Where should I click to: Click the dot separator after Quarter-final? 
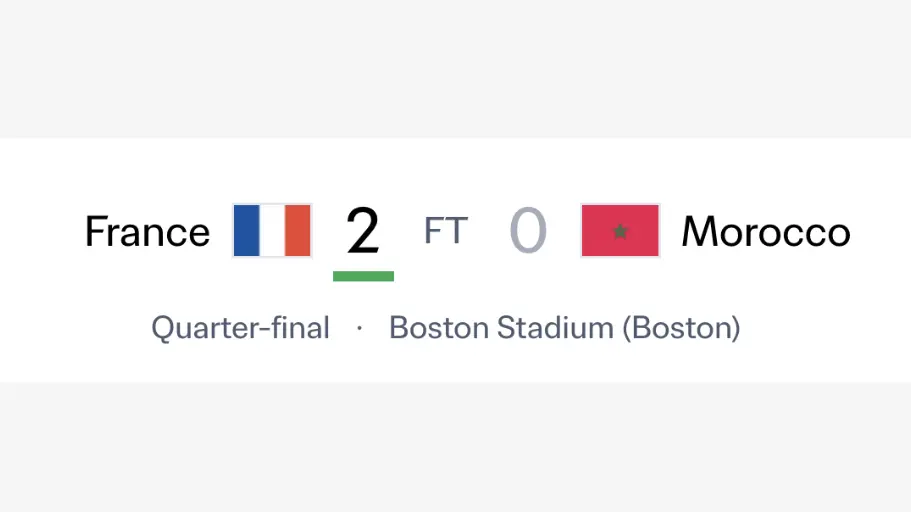(x=360, y=328)
